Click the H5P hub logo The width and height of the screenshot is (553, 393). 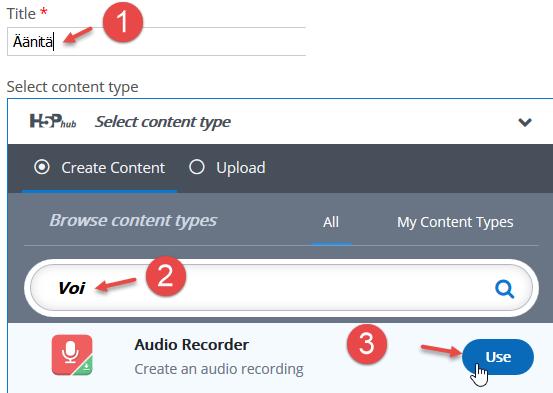click(53, 121)
